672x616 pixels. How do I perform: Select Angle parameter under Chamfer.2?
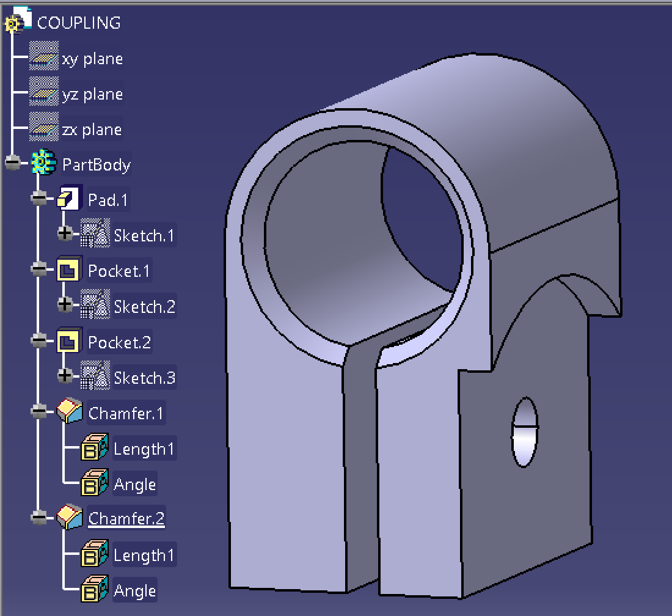click(x=134, y=590)
